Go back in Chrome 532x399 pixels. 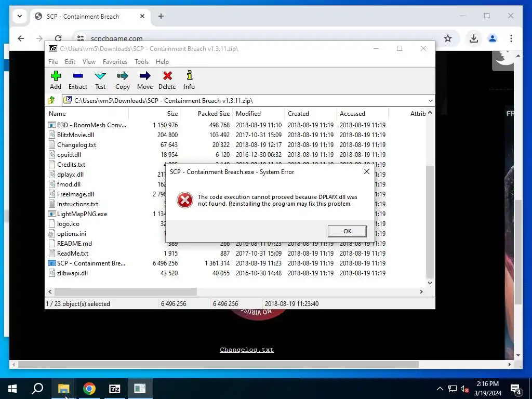click(21, 38)
